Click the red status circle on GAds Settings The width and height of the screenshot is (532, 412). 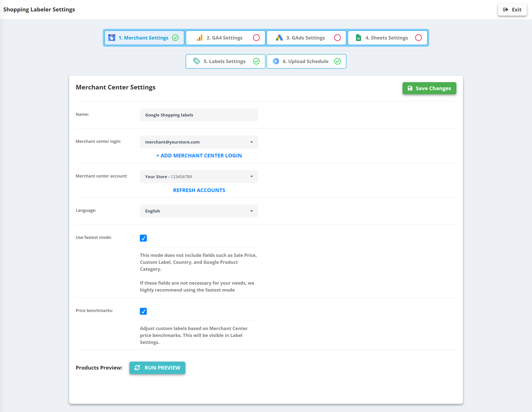pyautogui.click(x=337, y=38)
